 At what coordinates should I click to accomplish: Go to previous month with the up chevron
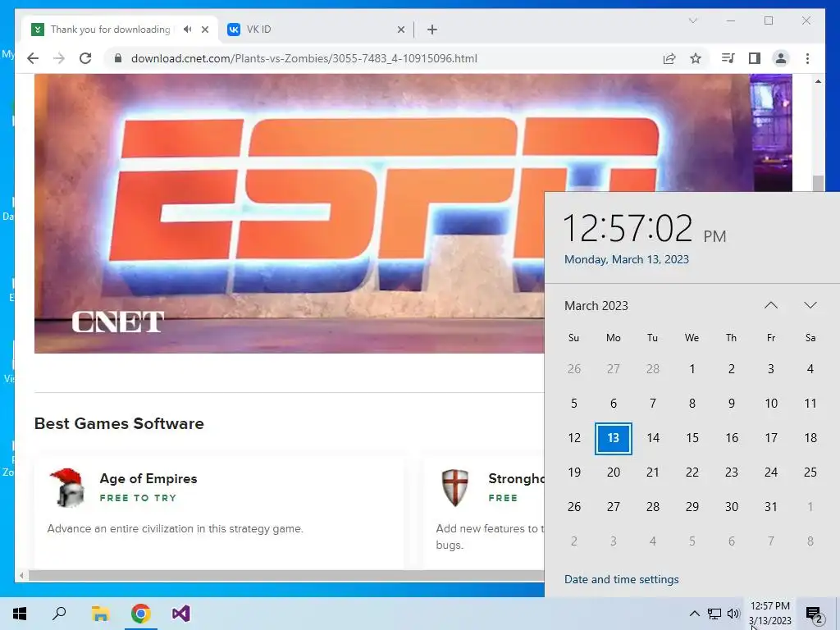[770, 305]
